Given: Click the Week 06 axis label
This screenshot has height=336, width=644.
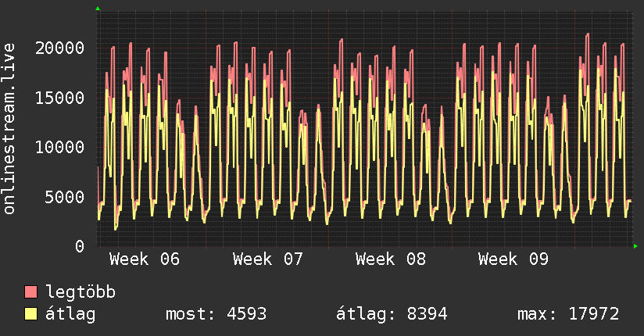Looking at the screenshot, I should [x=145, y=259].
